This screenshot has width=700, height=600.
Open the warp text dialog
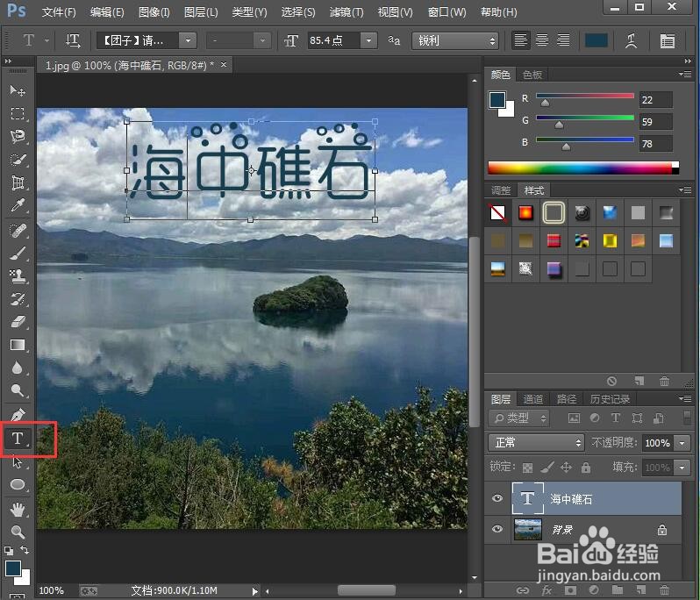(631, 40)
